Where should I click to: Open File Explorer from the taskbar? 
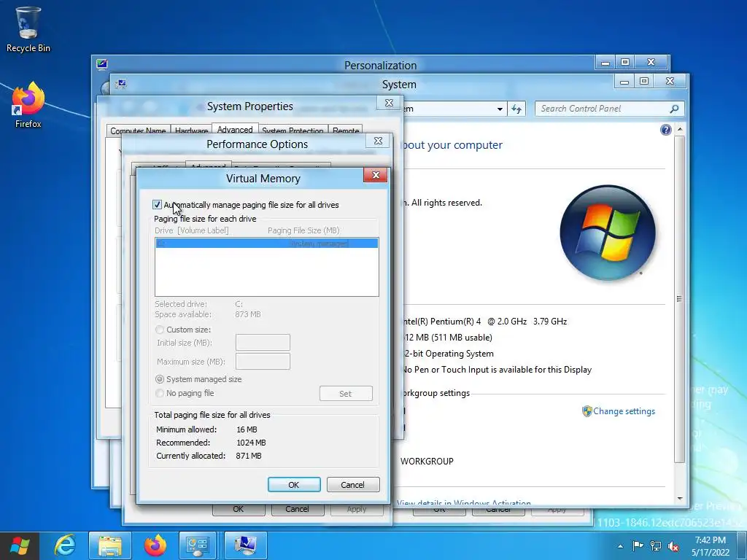point(109,545)
